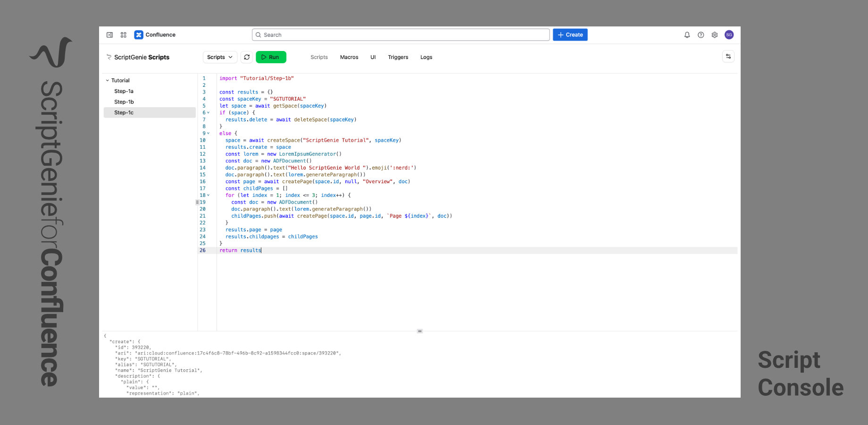Click the ScriptGenie Scripts title

click(x=142, y=57)
